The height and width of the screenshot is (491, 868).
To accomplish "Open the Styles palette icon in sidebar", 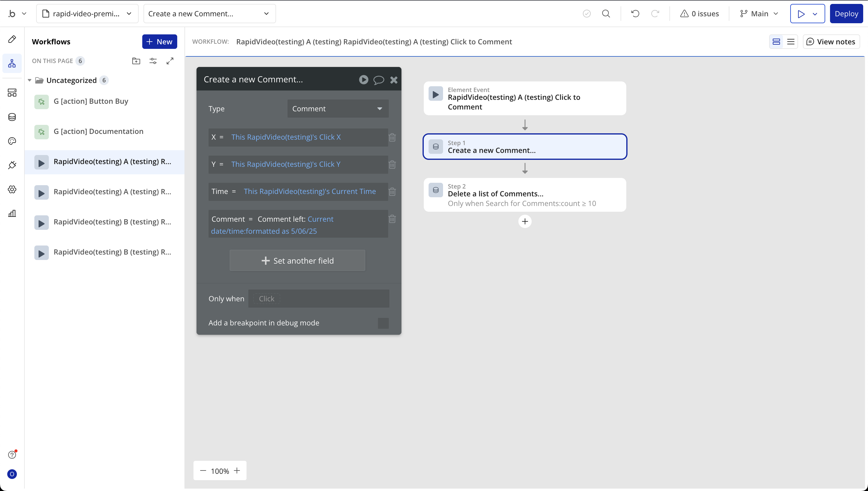I will click(x=12, y=141).
